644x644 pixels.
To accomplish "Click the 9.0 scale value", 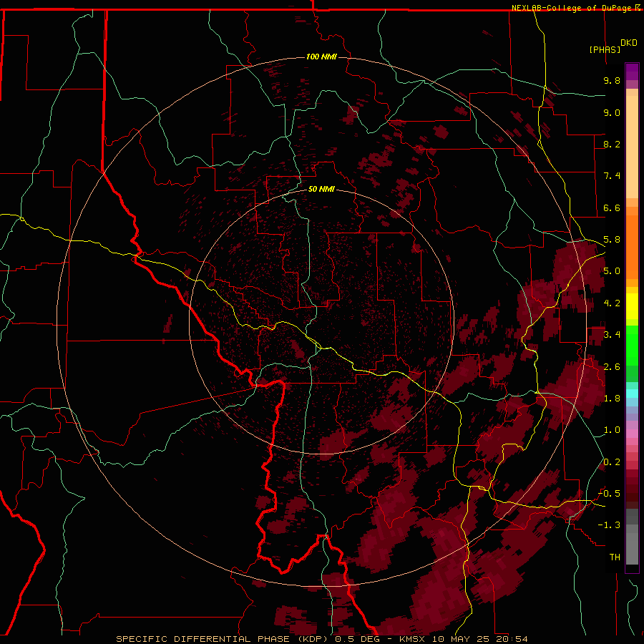I will 612,112.
